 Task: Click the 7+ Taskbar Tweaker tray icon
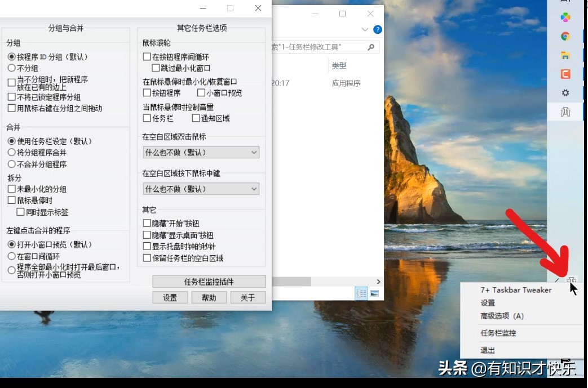[x=572, y=280]
